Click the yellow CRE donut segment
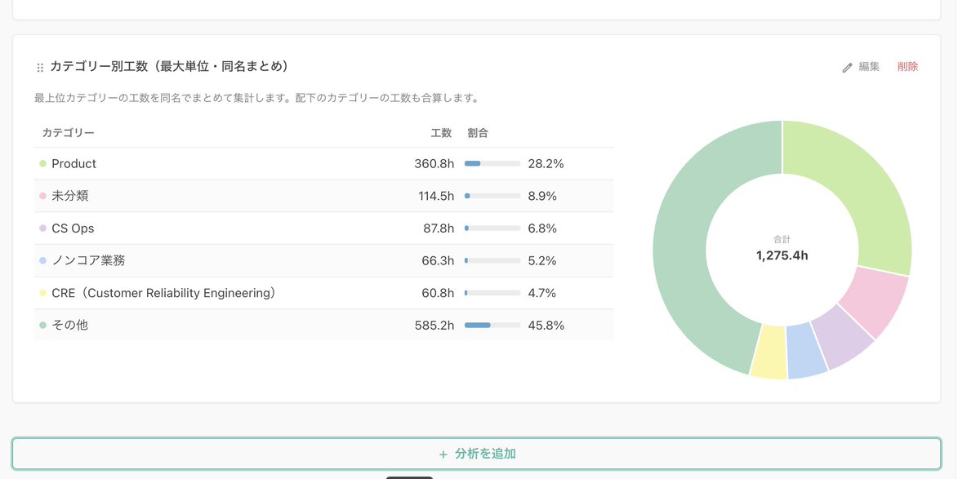Screen dimensions: 980x479 click(768, 352)
